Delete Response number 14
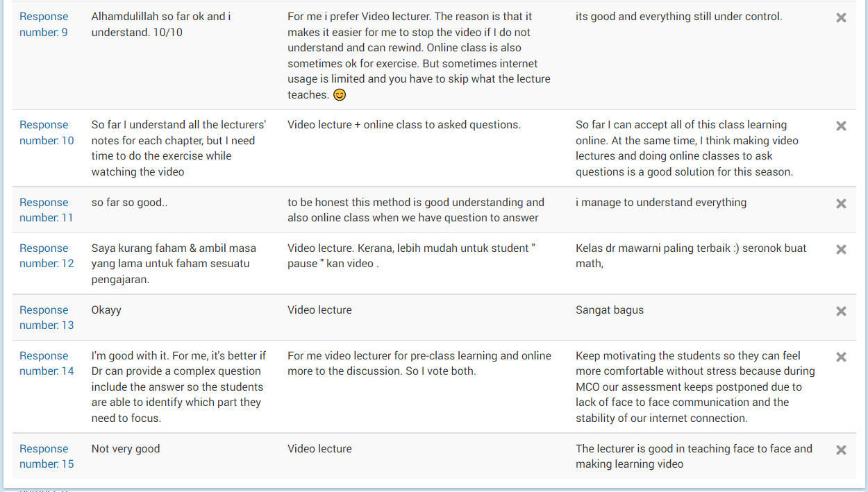The image size is (868, 492). (841, 357)
